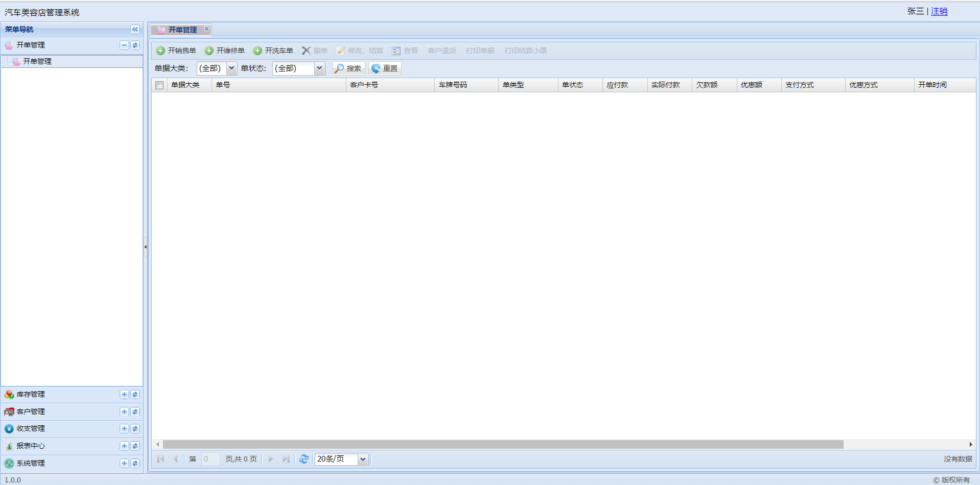Open the 20条/页 page size dropdown
Screen dimensions: 980x485
pos(363,459)
